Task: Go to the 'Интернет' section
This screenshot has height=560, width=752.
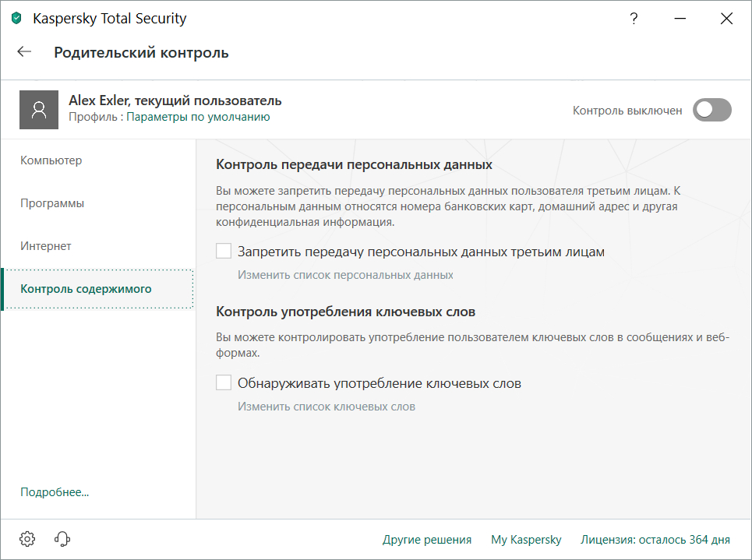Action: 46,246
